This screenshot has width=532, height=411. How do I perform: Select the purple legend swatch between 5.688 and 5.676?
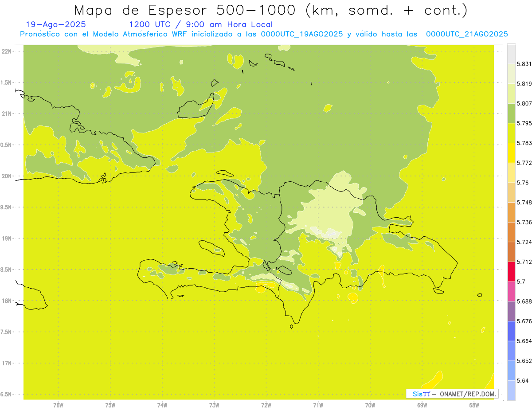point(511,311)
